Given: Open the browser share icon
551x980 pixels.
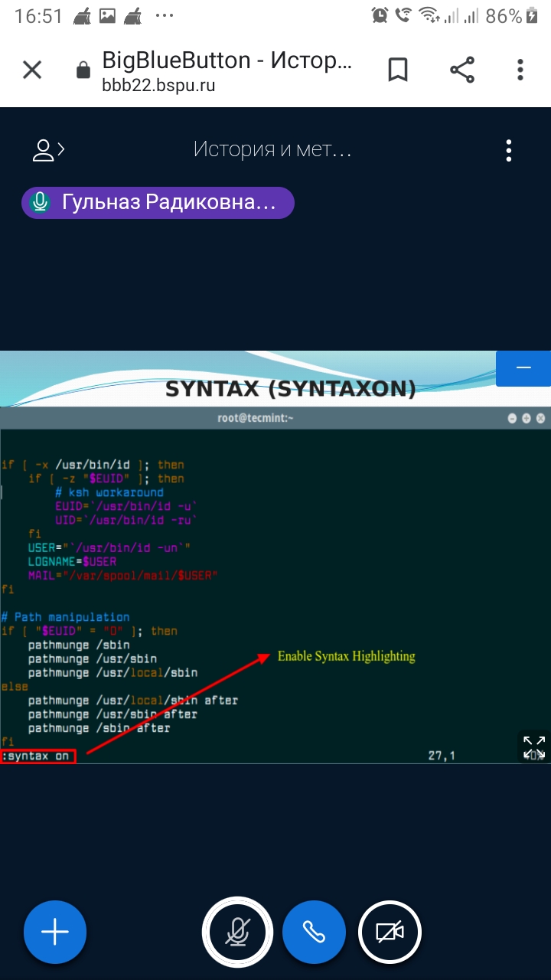Looking at the screenshot, I should (x=461, y=70).
